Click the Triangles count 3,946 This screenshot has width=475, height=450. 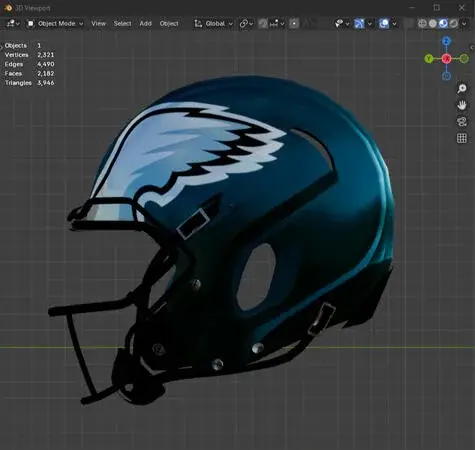[46, 83]
